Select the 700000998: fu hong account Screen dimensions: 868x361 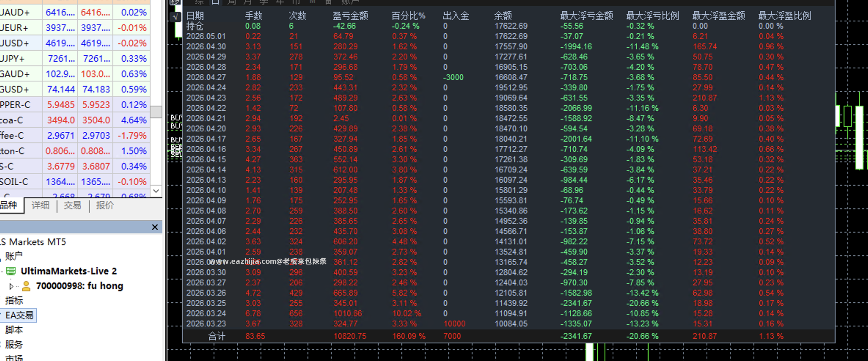pyautogui.click(x=79, y=286)
